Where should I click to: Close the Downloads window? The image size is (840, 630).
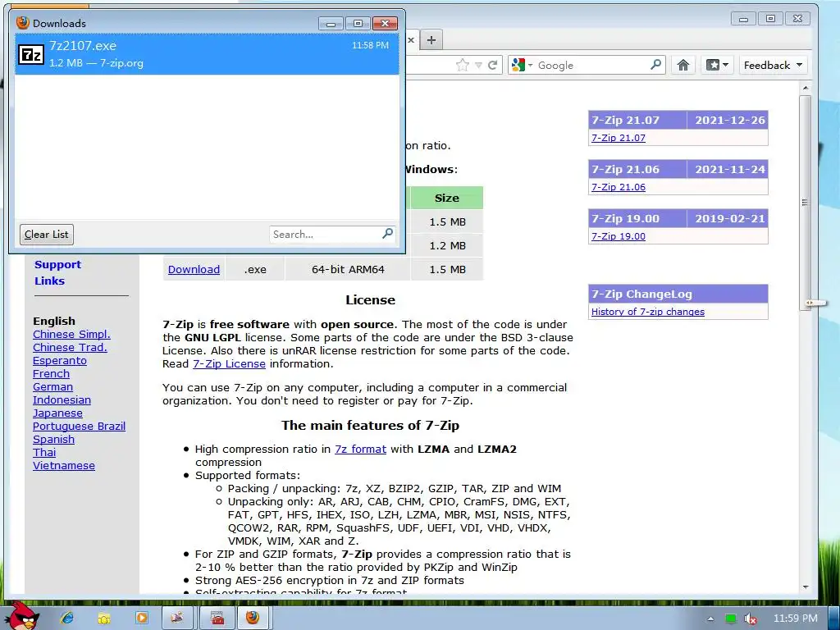pos(385,24)
